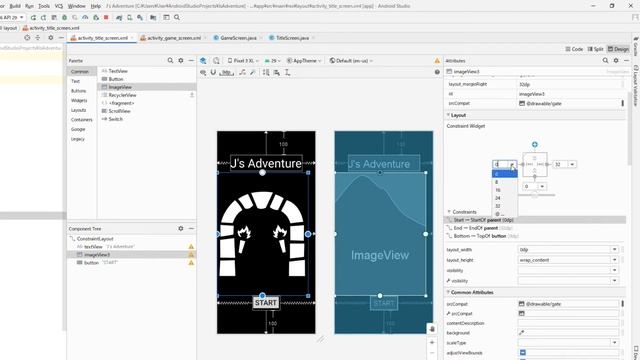Click Infer Constraints wand icon
This screenshot has width=640, height=360.
pos(253,72)
